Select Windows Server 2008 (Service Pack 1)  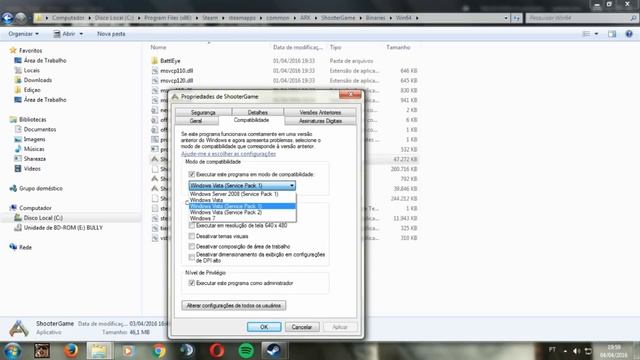coord(242,194)
